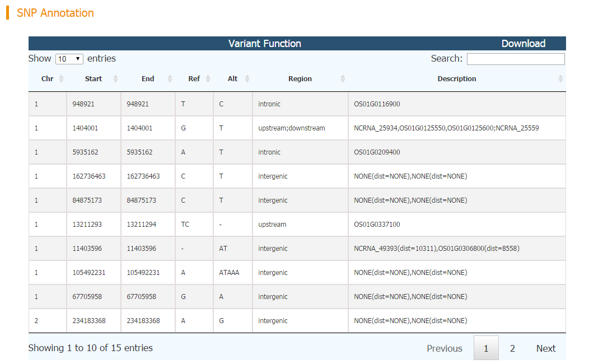Open the Show entries count dropdown

coord(69,59)
